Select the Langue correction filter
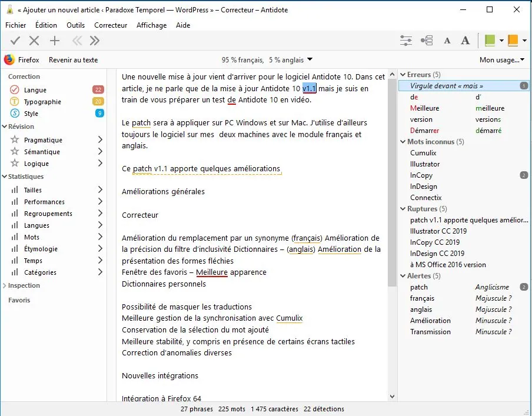The width and height of the screenshot is (532, 416). pyautogui.click(x=35, y=90)
